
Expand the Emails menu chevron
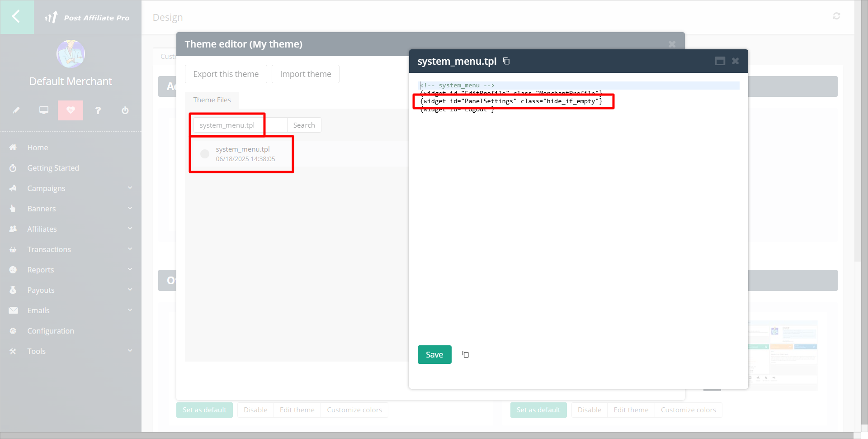click(130, 310)
